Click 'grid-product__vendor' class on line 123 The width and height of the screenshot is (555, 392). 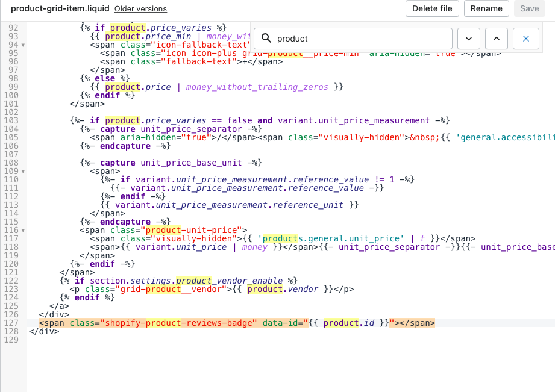[171, 290]
